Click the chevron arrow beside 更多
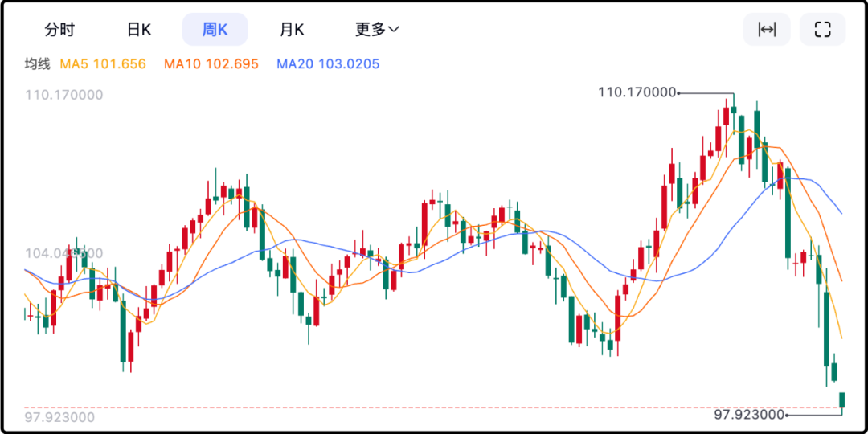This screenshot has height=434, width=868. (395, 30)
